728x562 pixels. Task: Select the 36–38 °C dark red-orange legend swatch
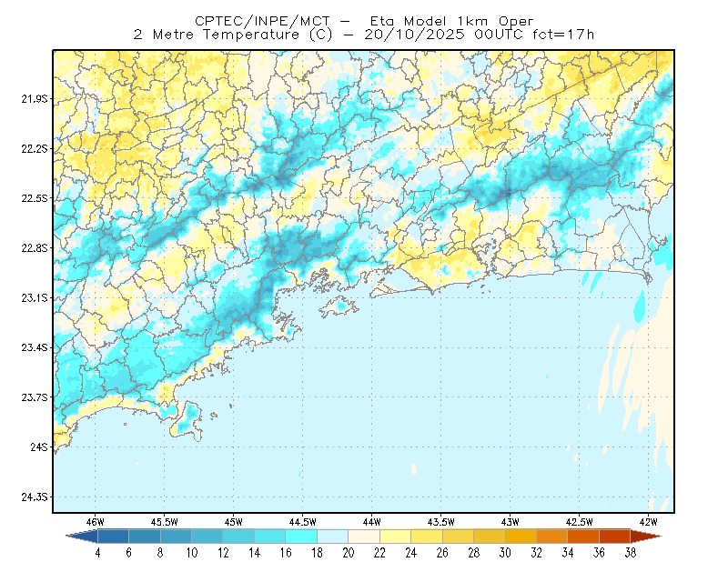[615, 537]
